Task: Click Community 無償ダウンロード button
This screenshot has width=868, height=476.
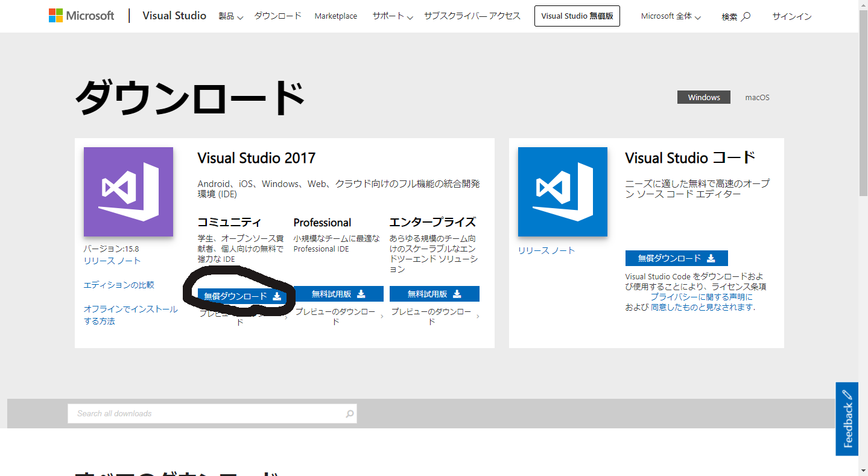Action: 242,296
